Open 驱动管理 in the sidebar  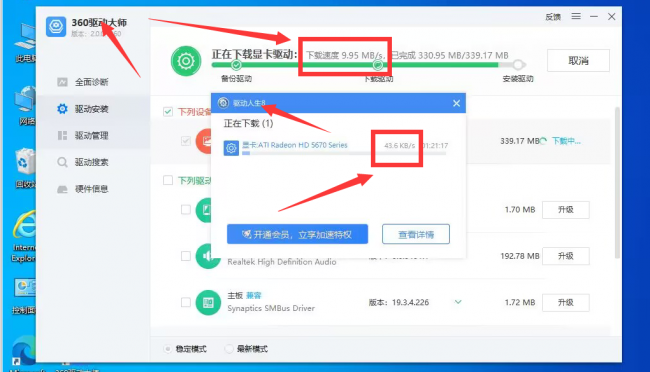(93, 136)
